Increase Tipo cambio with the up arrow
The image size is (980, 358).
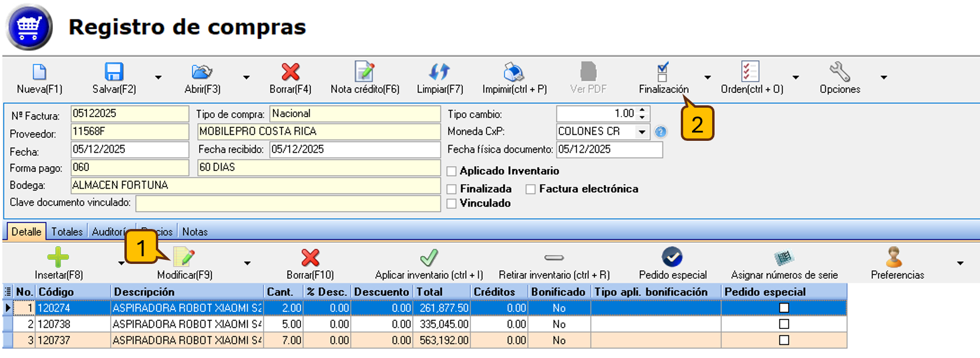[643, 110]
